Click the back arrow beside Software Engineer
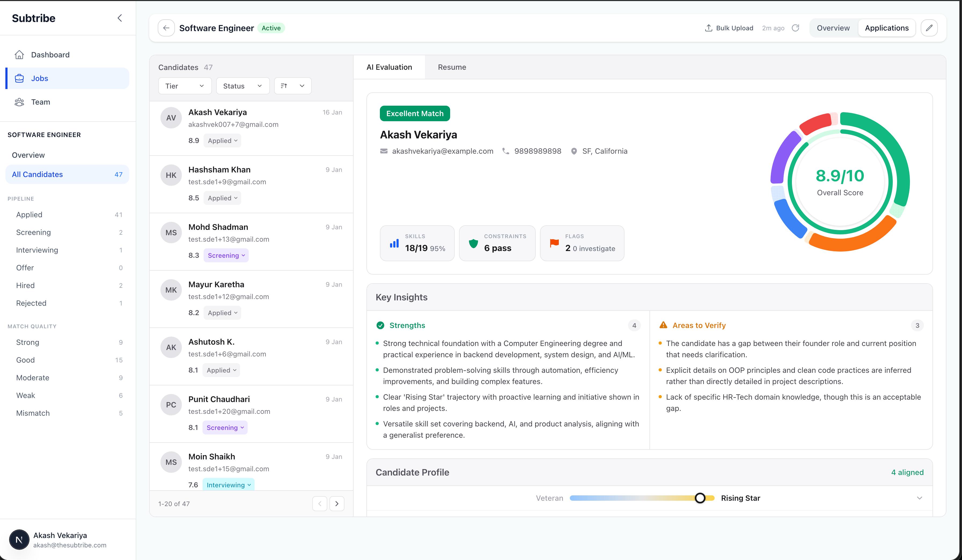The width and height of the screenshot is (962, 560). [166, 28]
